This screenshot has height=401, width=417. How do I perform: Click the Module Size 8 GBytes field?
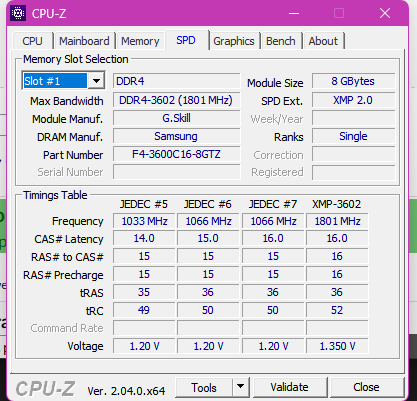click(353, 81)
